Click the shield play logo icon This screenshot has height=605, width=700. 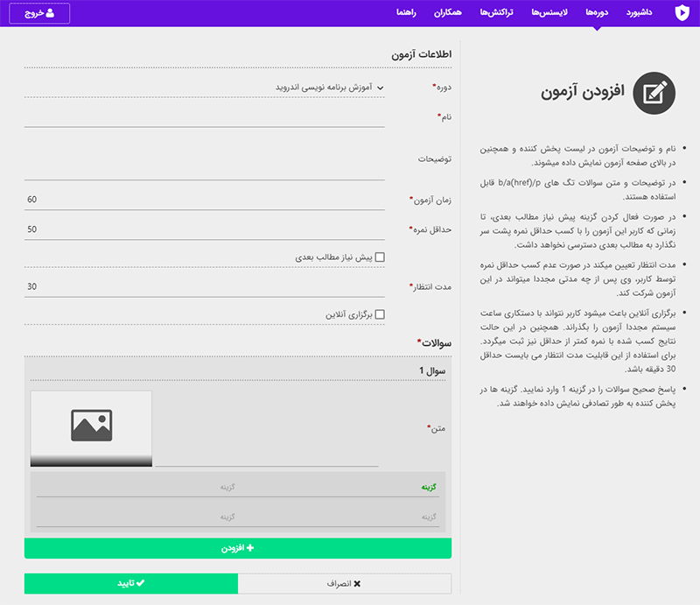pyautogui.click(x=682, y=12)
